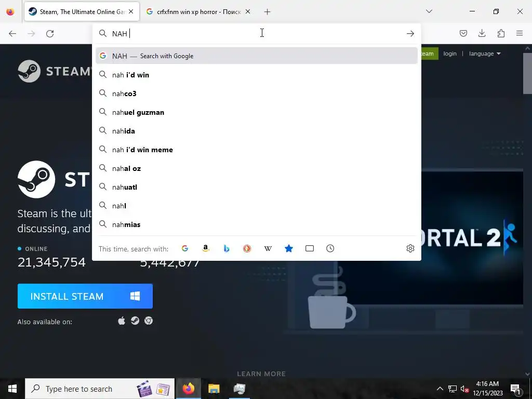
Task: Choose the 'nahuatl' suggestion
Action: coord(257,187)
